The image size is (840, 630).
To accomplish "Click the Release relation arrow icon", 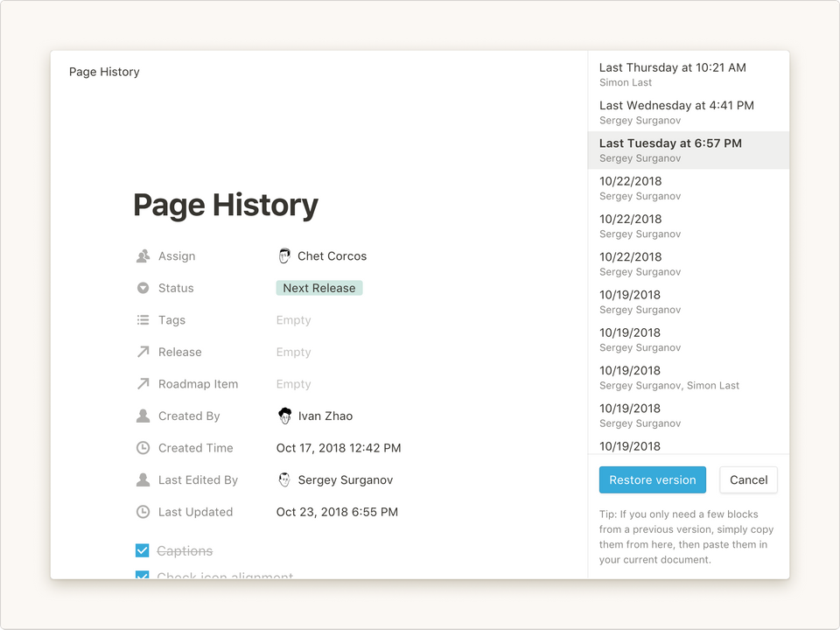I will coord(143,352).
